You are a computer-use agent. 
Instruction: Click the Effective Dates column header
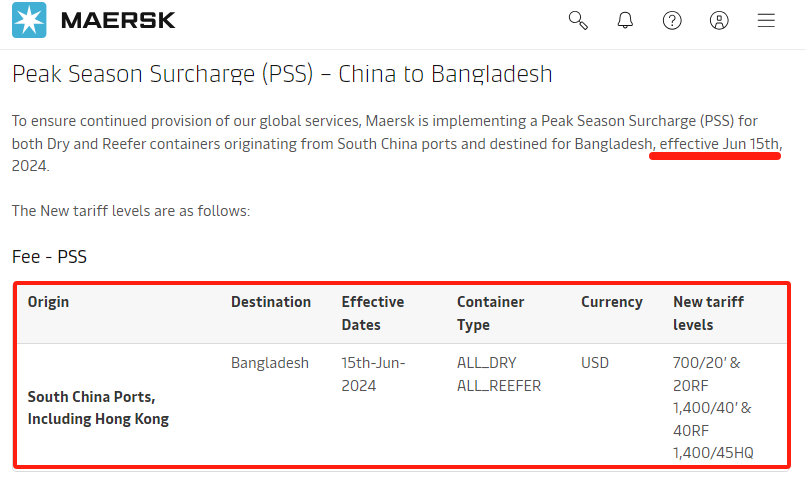[x=373, y=313]
